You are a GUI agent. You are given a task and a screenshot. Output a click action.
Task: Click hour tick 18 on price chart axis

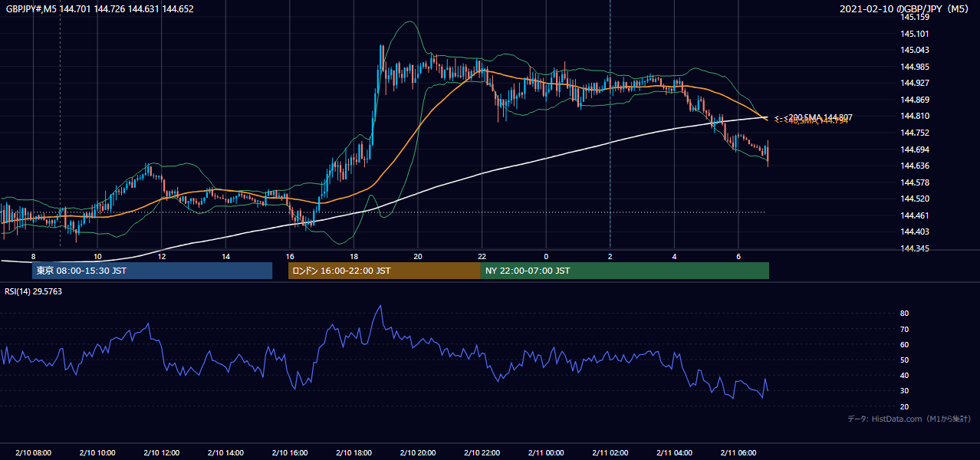pyautogui.click(x=354, y=256)
